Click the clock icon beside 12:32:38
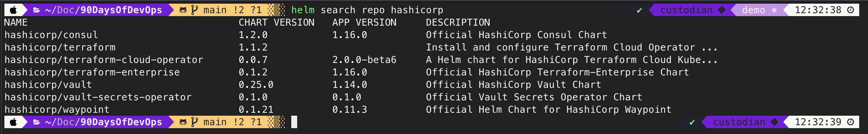This screenshot has width=868, height=134. coord(851,10)
